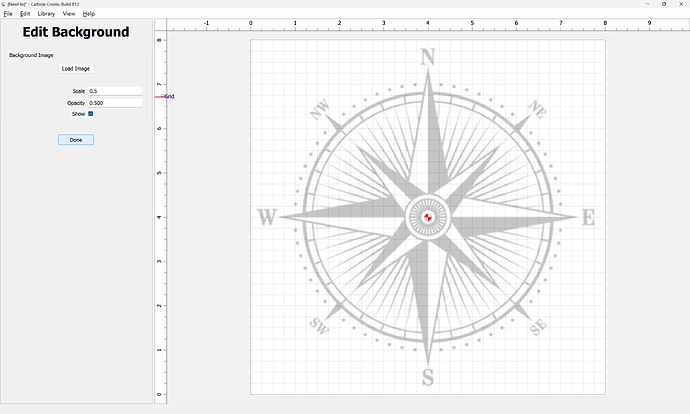
Task: Click the Done button
Action: (76, 140)
